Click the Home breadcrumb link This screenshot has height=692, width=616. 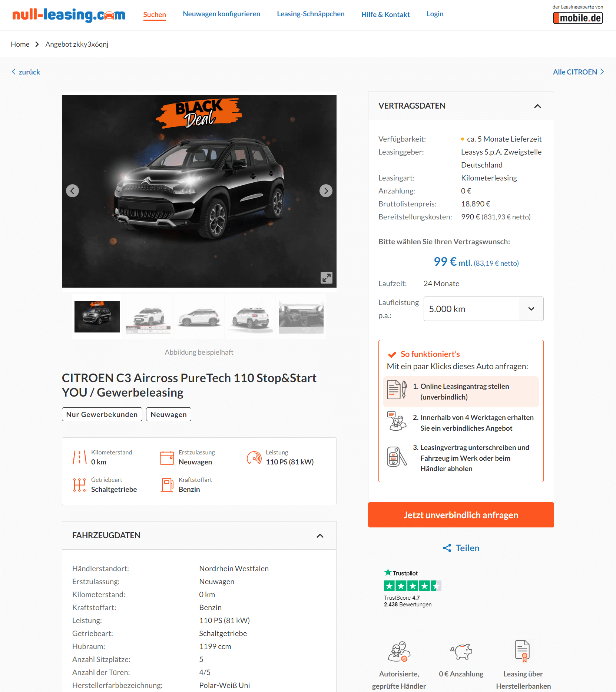(20, 44)
